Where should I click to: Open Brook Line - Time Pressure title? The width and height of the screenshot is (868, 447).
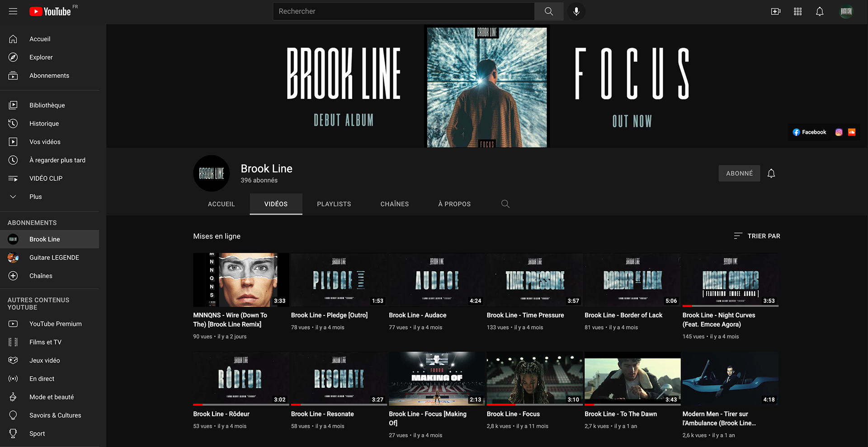click(525, 315)
